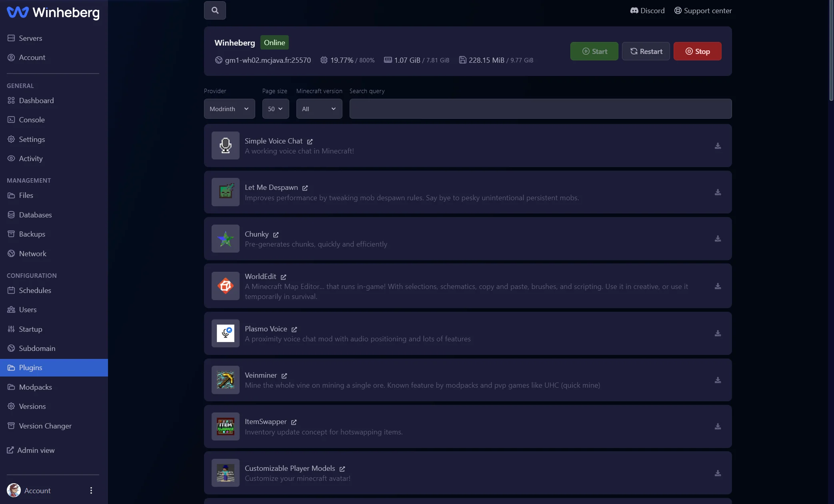Open WorldEdit external link icon
This screenshot has height=504, width=834.
pos(283,277)
